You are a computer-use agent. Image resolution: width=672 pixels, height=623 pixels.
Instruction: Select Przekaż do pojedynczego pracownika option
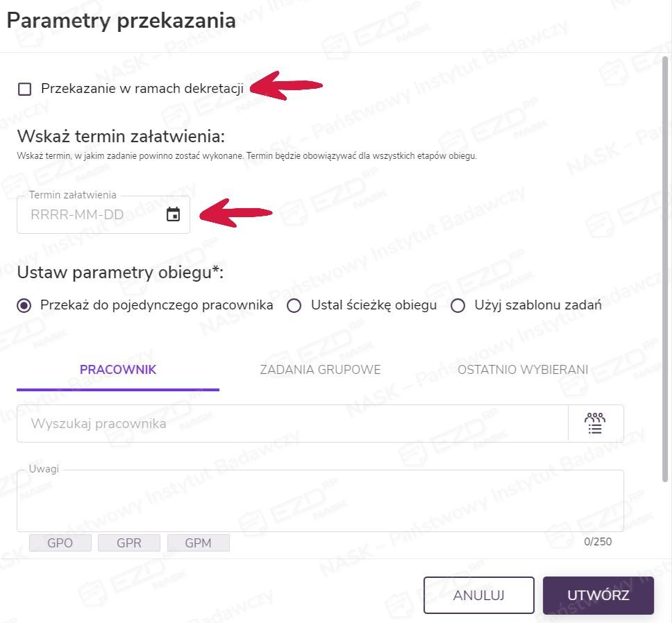point(25,305)
